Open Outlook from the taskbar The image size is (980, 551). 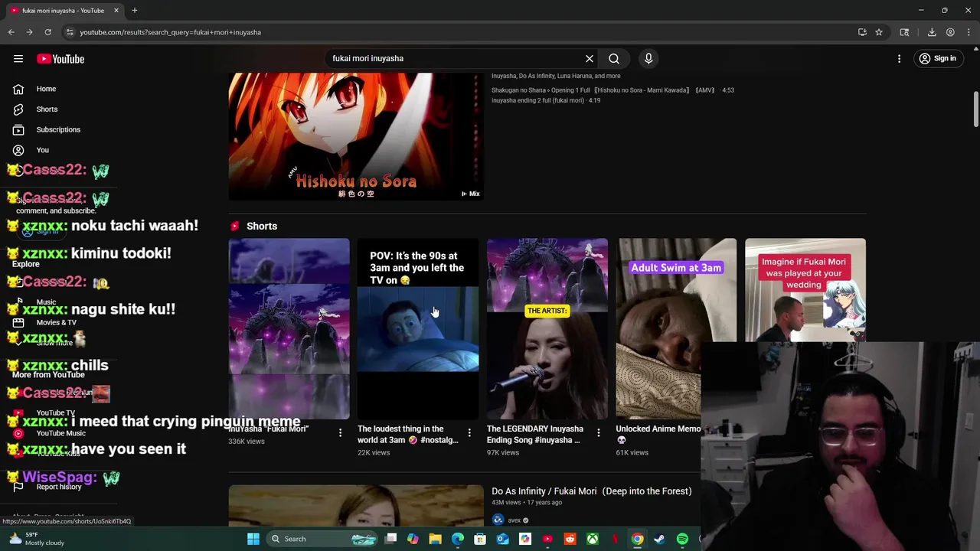coord(502,539)
